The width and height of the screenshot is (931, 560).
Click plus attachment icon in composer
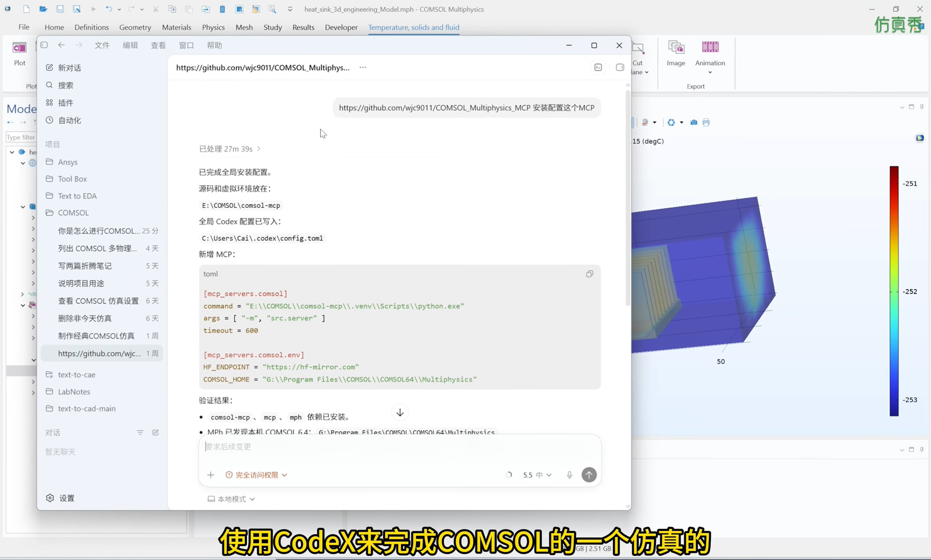tap(210, 475)
